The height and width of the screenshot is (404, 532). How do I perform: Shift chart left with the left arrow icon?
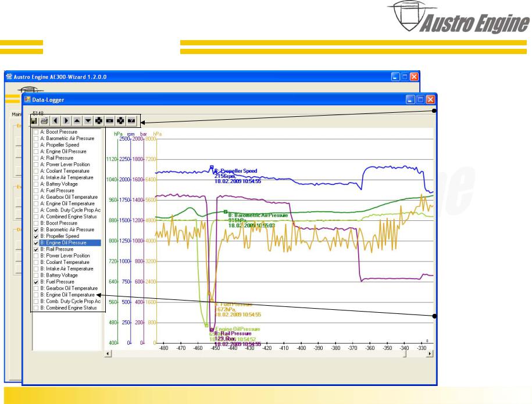[x=55, y=121]
